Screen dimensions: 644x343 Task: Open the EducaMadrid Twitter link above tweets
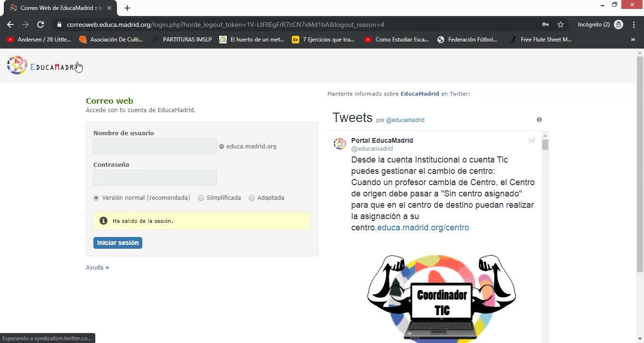click(420, 94)
